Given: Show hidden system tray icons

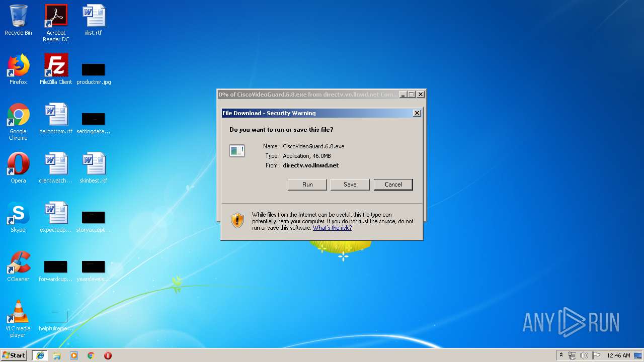Looking at the screenshot, I should [x=561, y=355].
